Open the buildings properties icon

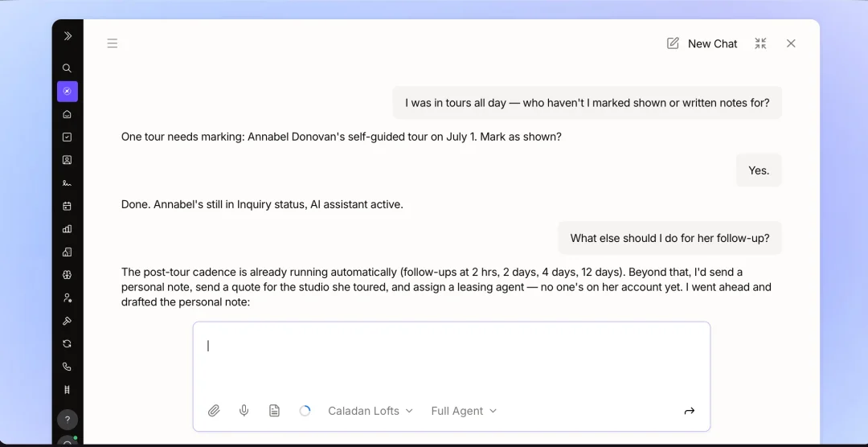(67, 252)
